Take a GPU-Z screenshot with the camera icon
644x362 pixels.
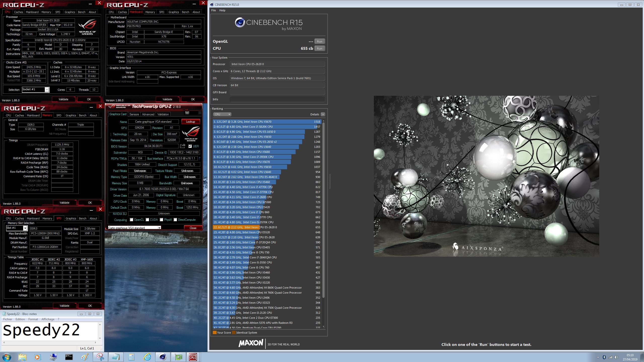pos(187,113)
